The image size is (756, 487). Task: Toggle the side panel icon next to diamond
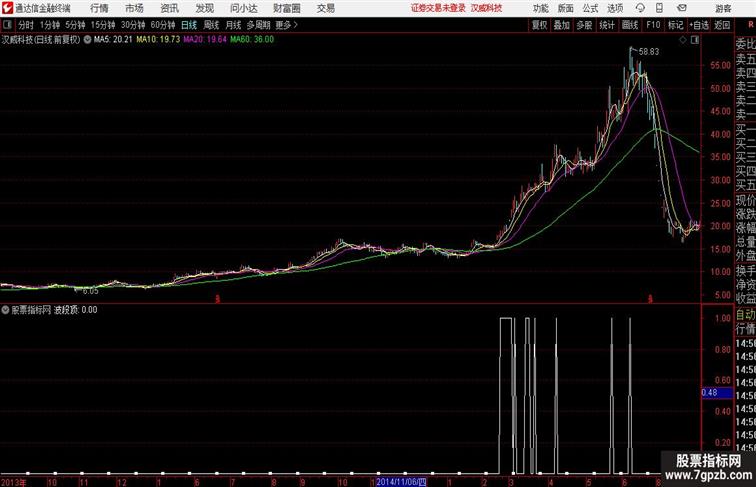(695, 40)
